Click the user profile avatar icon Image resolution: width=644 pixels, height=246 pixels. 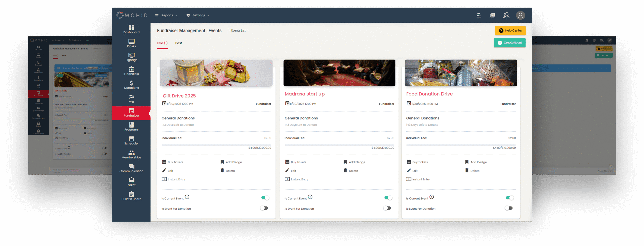pyautogui.click(x=520, y=15)
